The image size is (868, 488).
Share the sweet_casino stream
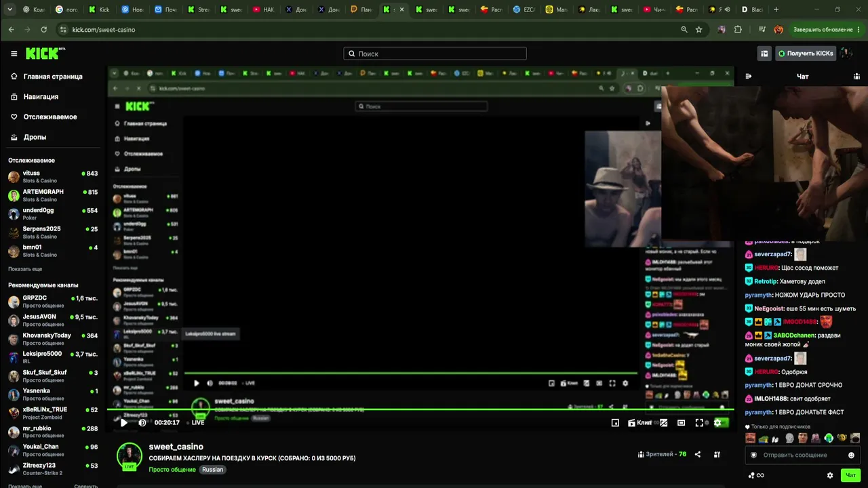click(698, 455)
